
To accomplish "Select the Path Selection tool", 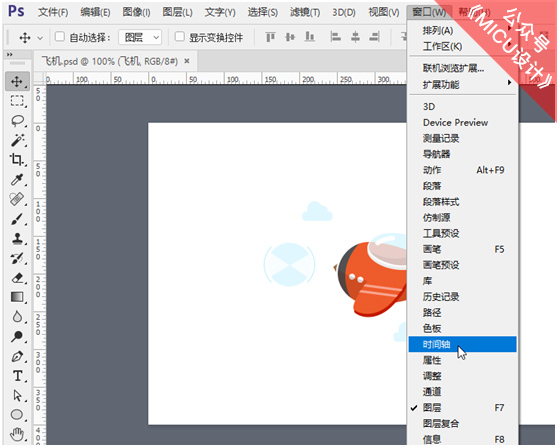I will (x=17, y=395).
